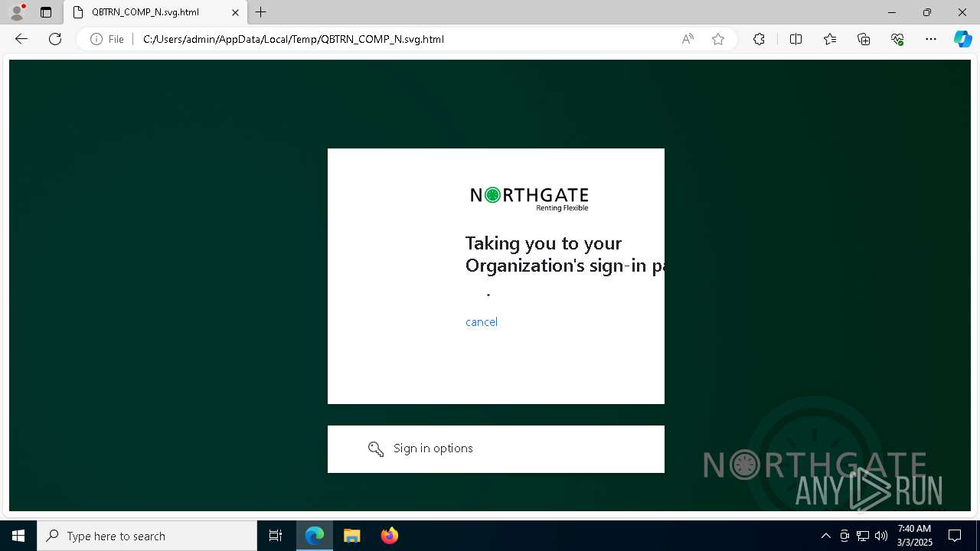This screenshot has width=980, height=551.
Task: Open the Favorites list icon
Action: point(830,39)
